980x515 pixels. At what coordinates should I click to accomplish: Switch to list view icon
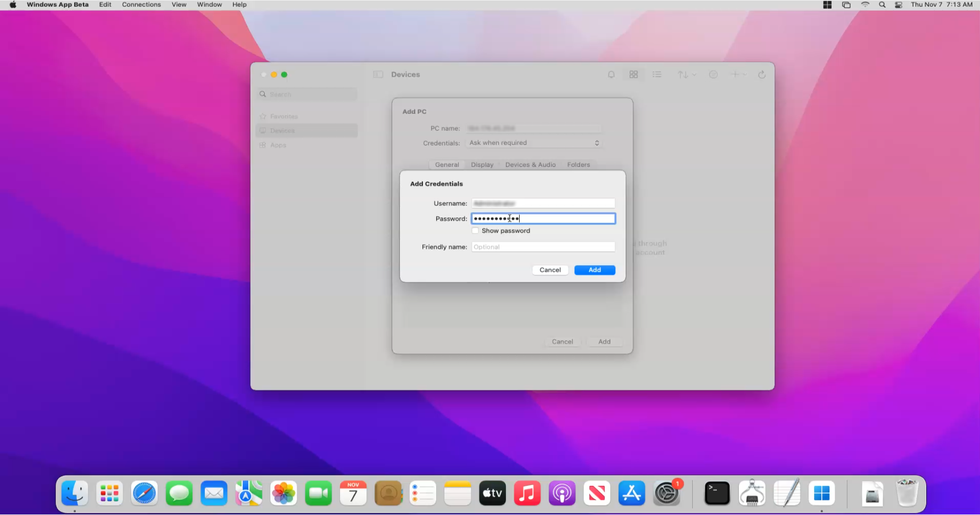(x=656, y=75)
